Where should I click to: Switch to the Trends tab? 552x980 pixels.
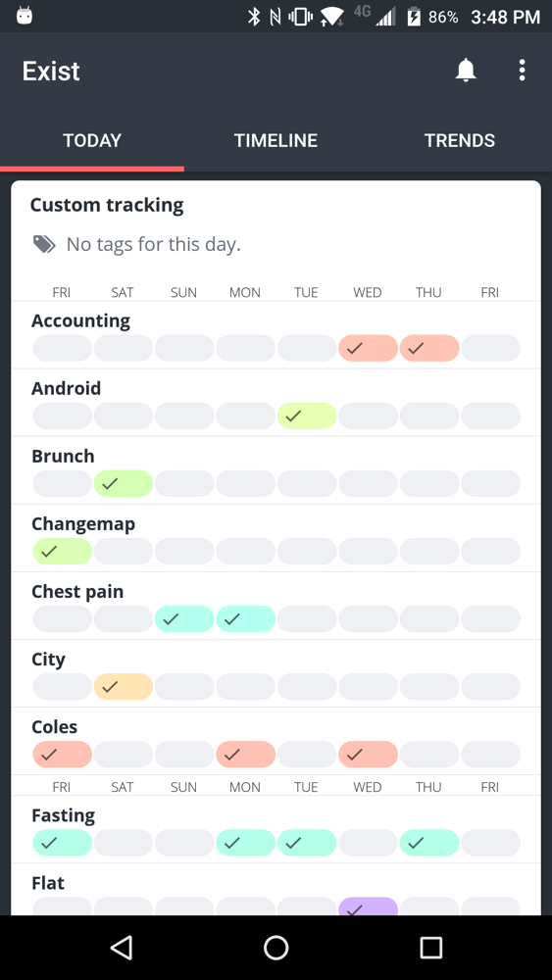coord(460,140)
